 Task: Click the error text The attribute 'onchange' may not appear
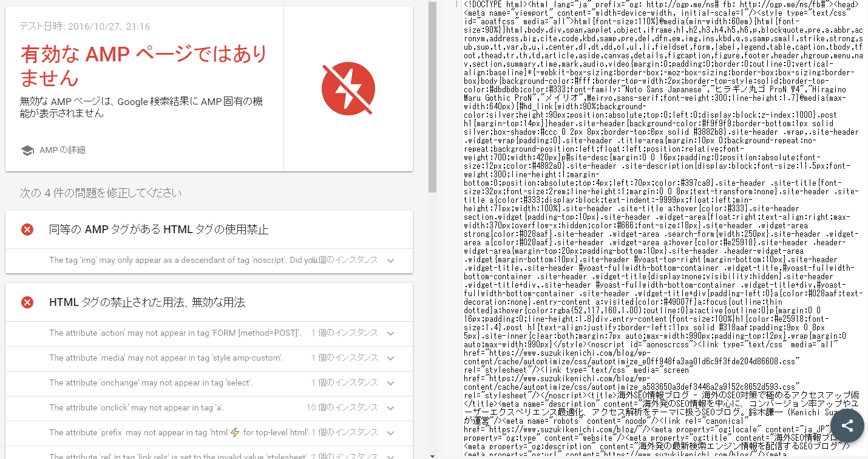click(151, 383)
